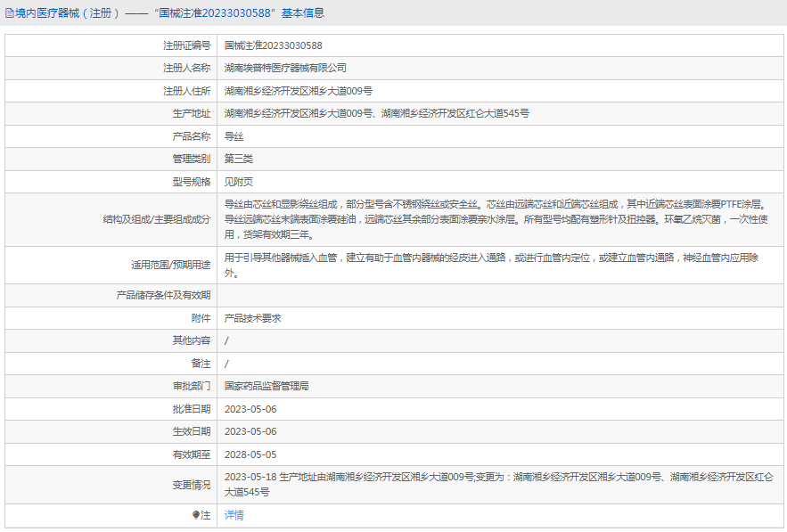The width and height of the screenshot is (787, 532).
Task: Click the document icon in the header title
Action: pos(10,13)
